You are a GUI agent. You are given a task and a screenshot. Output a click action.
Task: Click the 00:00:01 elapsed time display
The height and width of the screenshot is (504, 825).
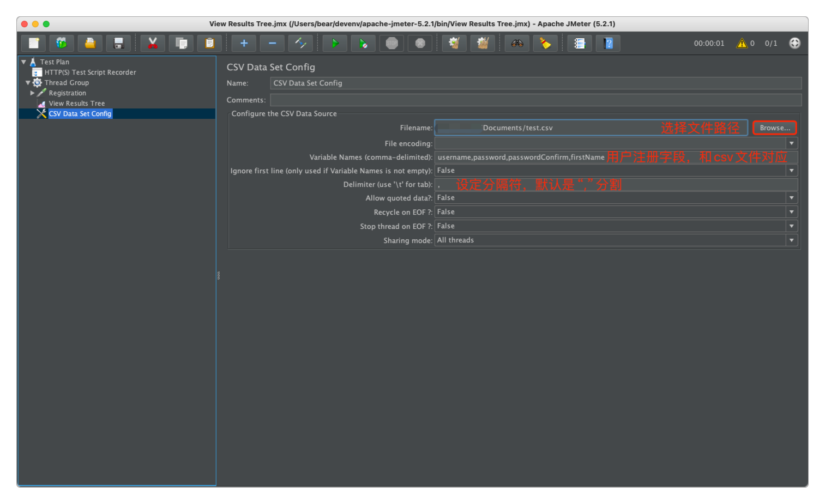point(709,44)
